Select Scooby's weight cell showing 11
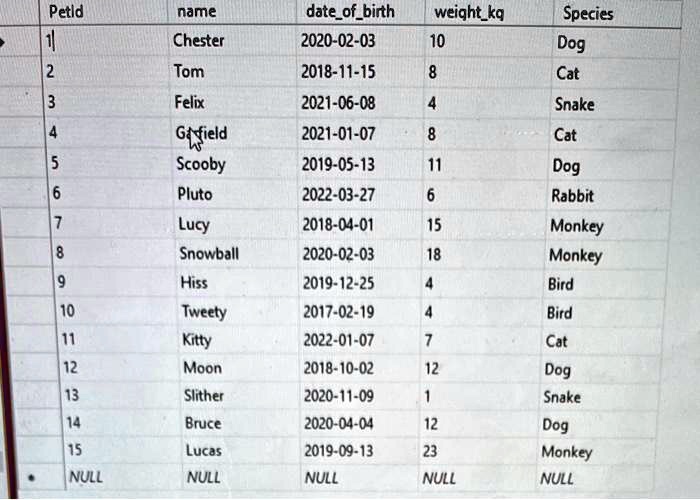This screenshot has height=500, width=700. (433, 165)
